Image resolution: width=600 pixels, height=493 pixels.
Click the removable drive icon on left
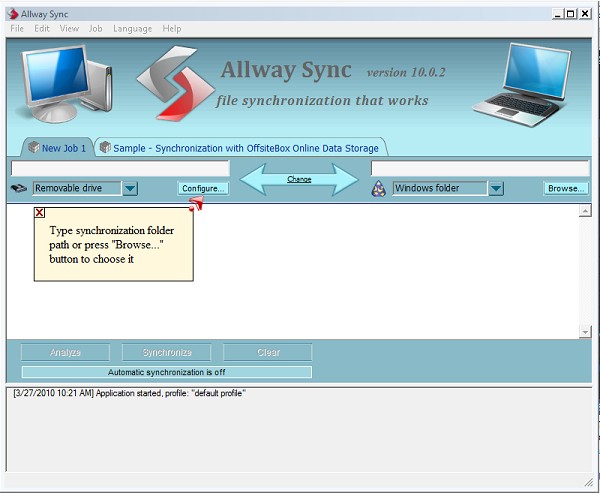click(18, 188)
